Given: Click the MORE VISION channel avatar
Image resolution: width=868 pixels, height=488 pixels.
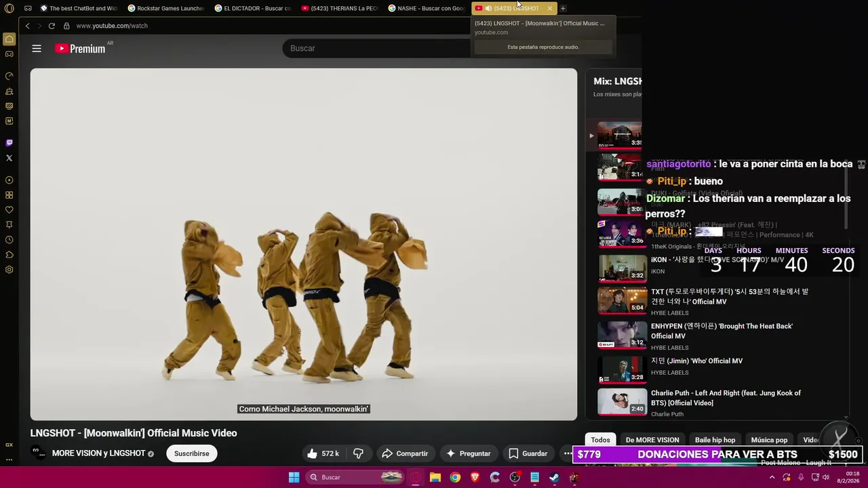Looking at the screenshot, I should coord(38,453).
